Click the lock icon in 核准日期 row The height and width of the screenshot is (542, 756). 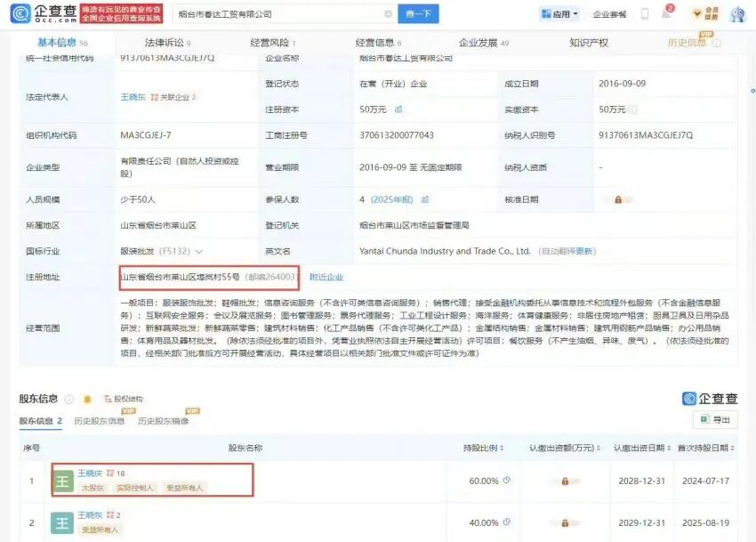click(x=618, y=199)
